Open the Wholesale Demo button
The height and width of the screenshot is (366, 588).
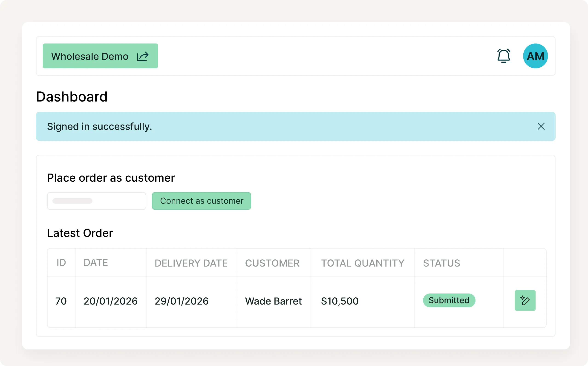(90, 56)
